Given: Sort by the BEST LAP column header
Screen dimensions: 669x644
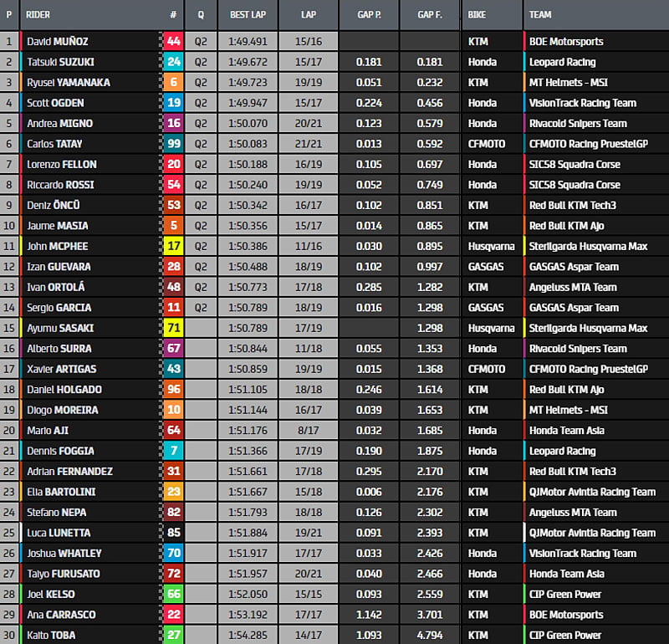Looking at the screenshot, I should [247, 15].
